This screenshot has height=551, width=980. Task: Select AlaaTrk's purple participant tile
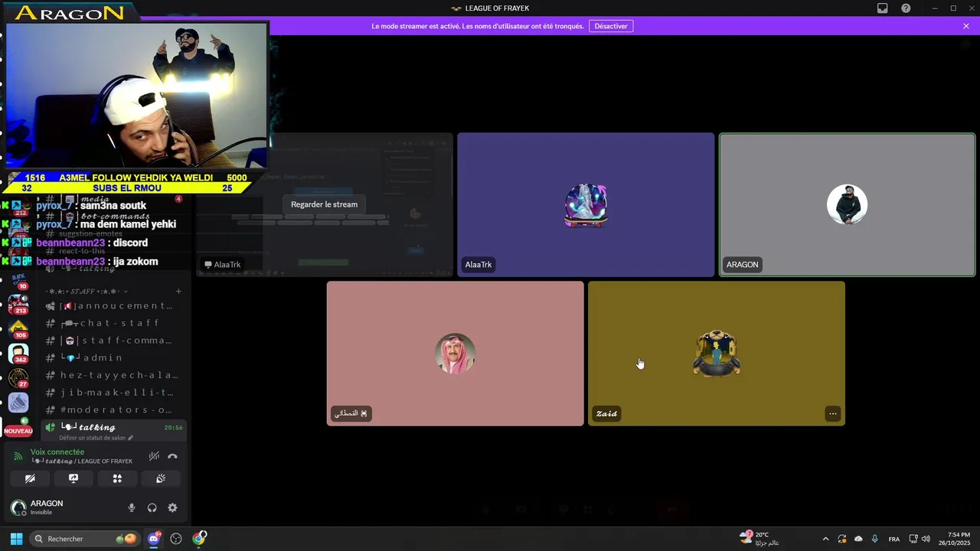click(x=586, y=204)
